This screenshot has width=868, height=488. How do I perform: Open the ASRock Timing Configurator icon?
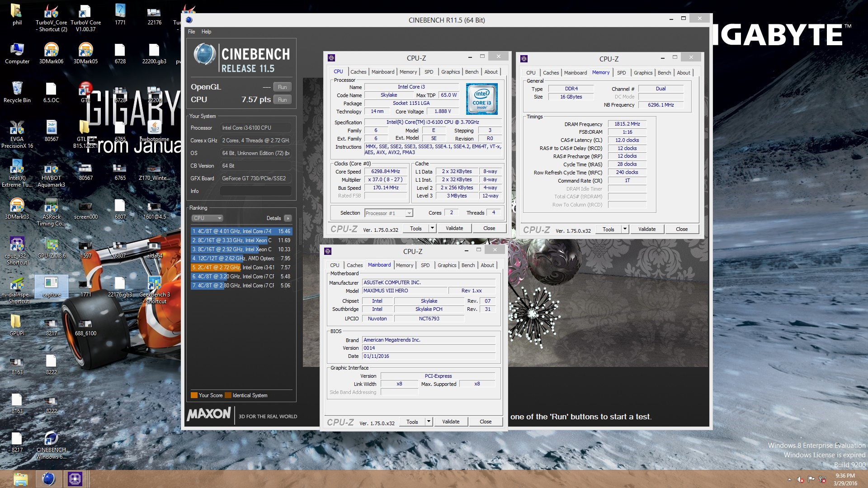point(51,212)
